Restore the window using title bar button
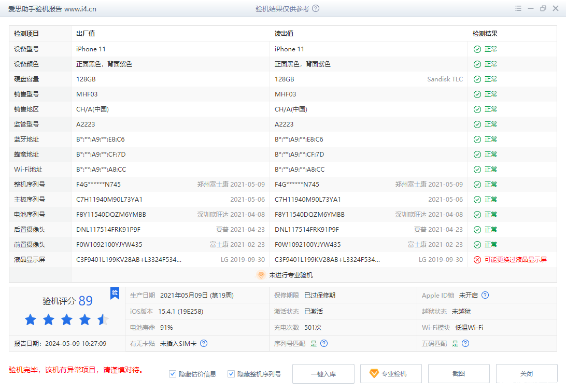The width and height of the screenshot is (566, 392). coord(543,8)
